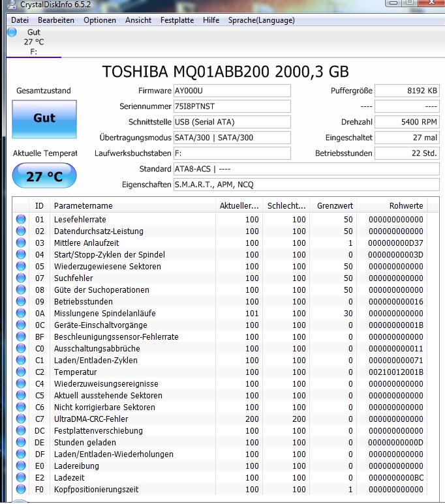Click status orb for Aktuell ausstehende Sektoren

21,395
